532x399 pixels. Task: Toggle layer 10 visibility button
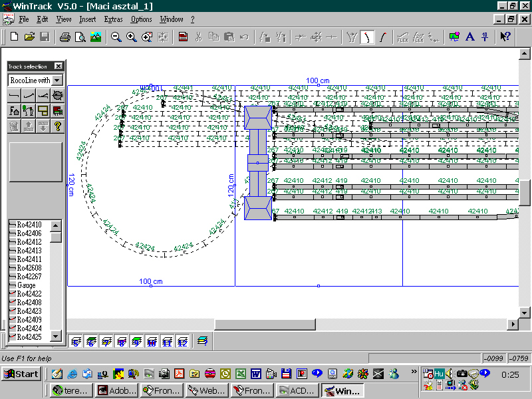(x=152, y=341)
